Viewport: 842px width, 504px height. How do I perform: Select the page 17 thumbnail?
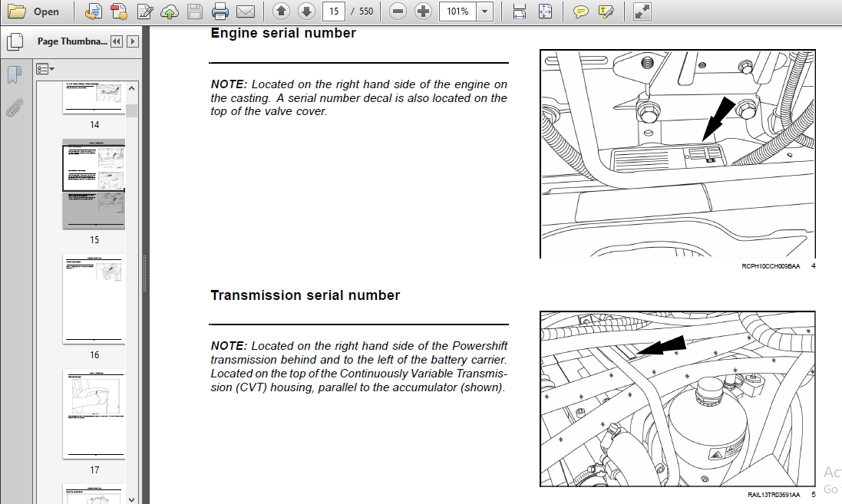pos(94,413)
